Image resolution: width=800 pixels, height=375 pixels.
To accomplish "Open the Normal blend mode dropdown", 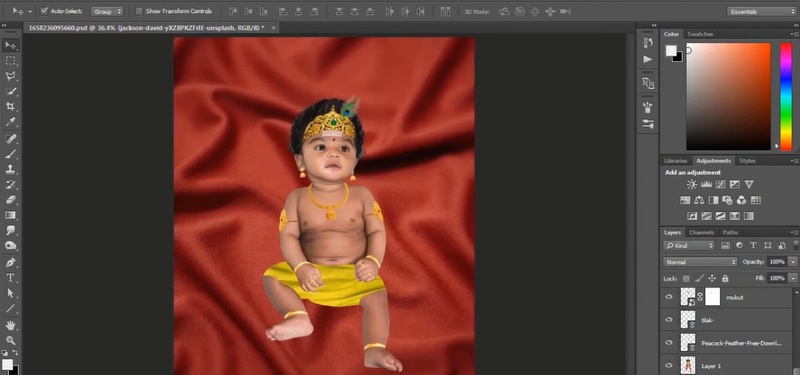I will 700,262.
